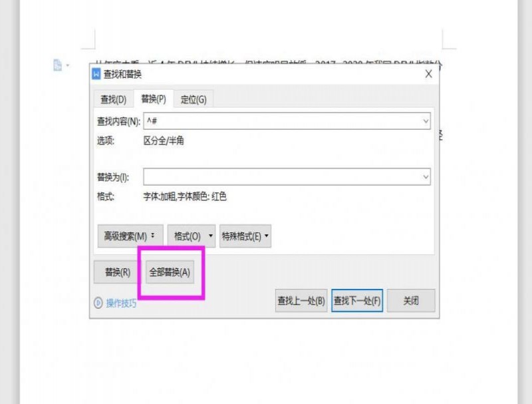Expand the 查找内容 history dropdown arrow
This screenshot has width=532, height=404.
426,121
